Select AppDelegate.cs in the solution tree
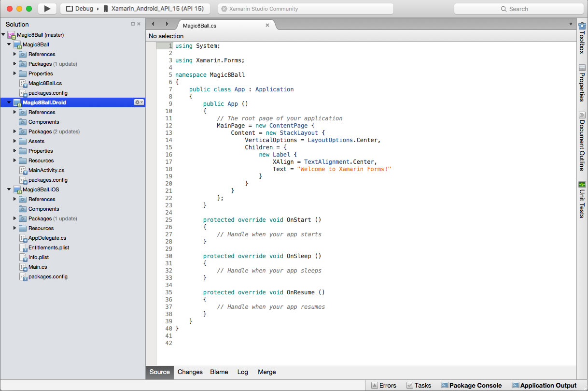This screenshot has width=588, height=391. point(47,238)
